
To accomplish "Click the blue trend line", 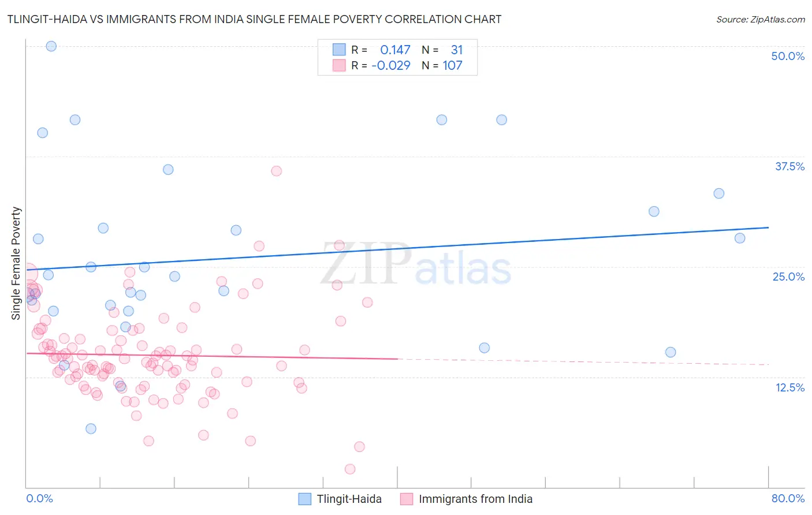I will [397, 248].
